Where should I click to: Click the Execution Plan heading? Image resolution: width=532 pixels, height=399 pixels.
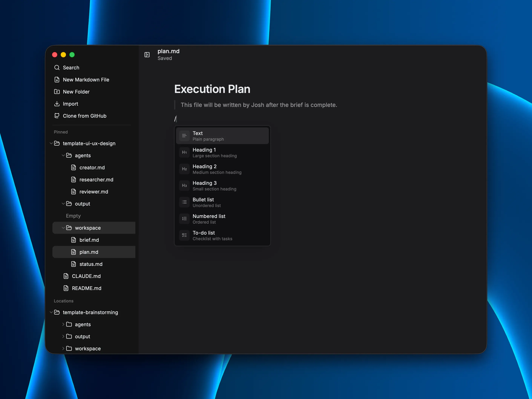(x=212, y=89)
